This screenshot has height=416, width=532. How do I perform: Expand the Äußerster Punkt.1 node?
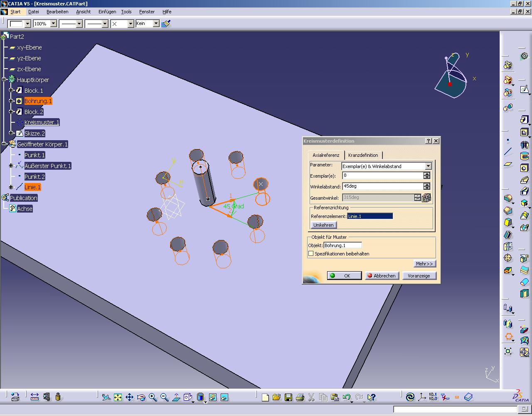pyautogui.click(x=11, y=166)
